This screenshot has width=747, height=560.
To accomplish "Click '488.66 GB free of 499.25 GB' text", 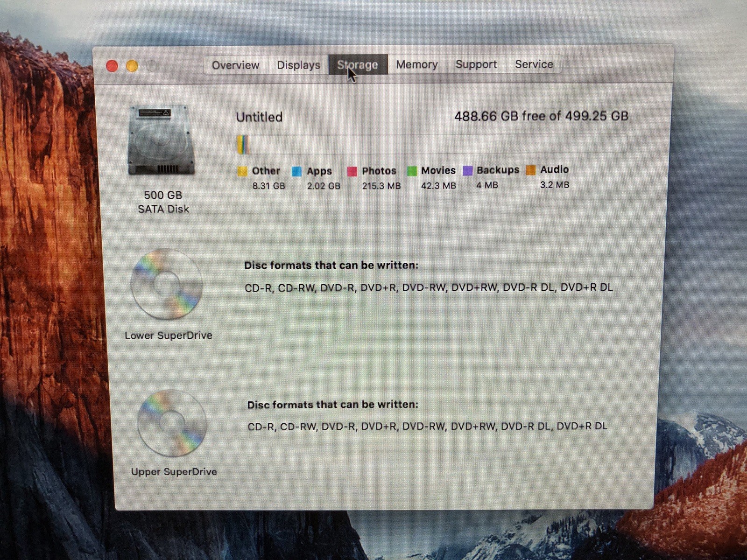I will click(541, 116).
